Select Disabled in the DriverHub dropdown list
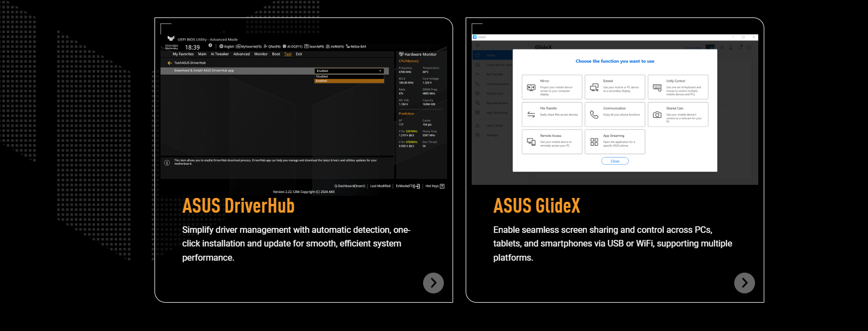This screenshot has height=331, width=868. (x=349, y=76)
